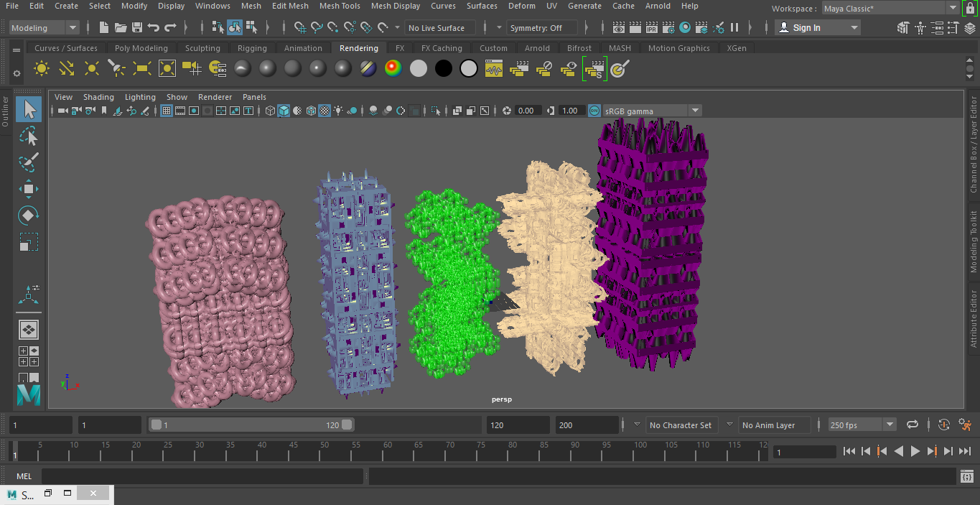980x505 pixels.
Task: Open the 250 fps frame rate dropdown
Action: pos(890,425)
